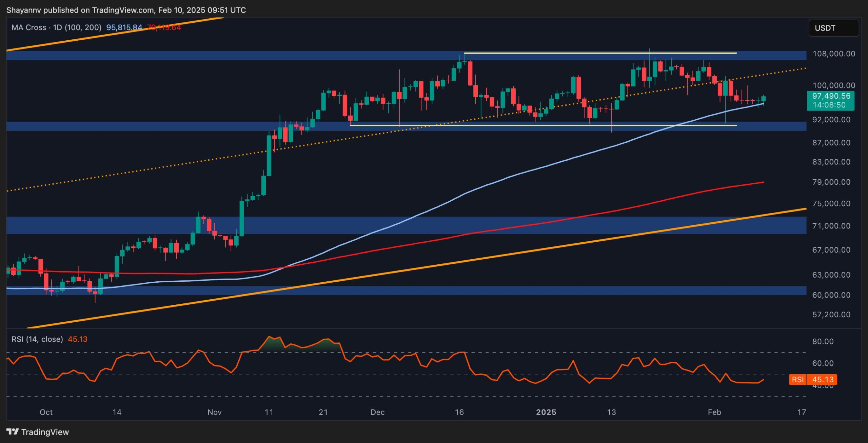Click the Nov label on time axis
868x443 pixels.
pyautogui.click(x=214, y=412)
